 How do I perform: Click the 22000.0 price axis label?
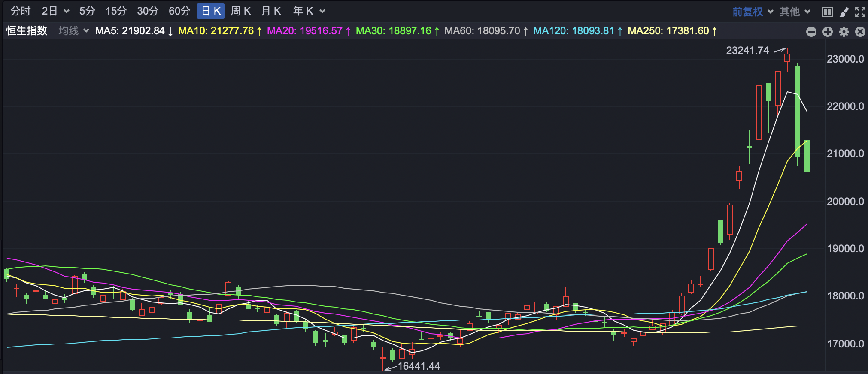(845, 106)
